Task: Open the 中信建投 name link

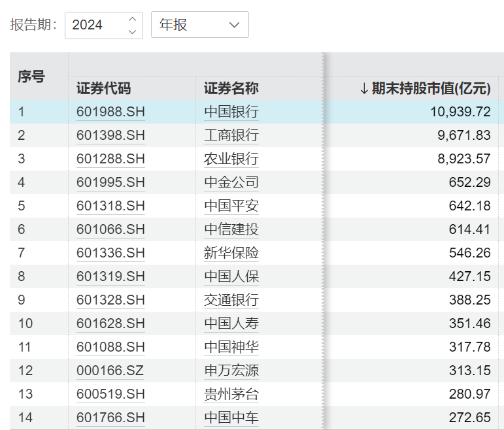Action: pos(231,229)
